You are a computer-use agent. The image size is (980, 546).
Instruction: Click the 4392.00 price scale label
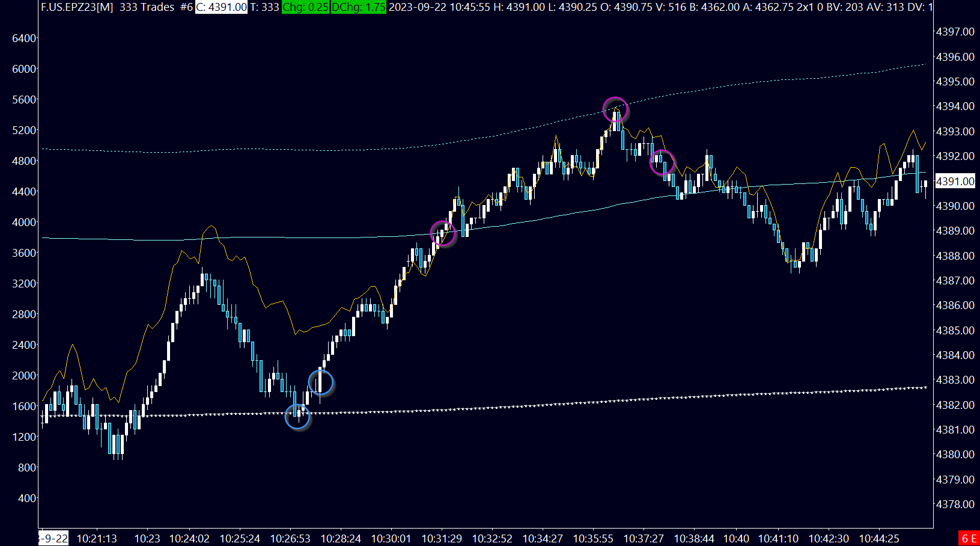click(x=955, y=156)
